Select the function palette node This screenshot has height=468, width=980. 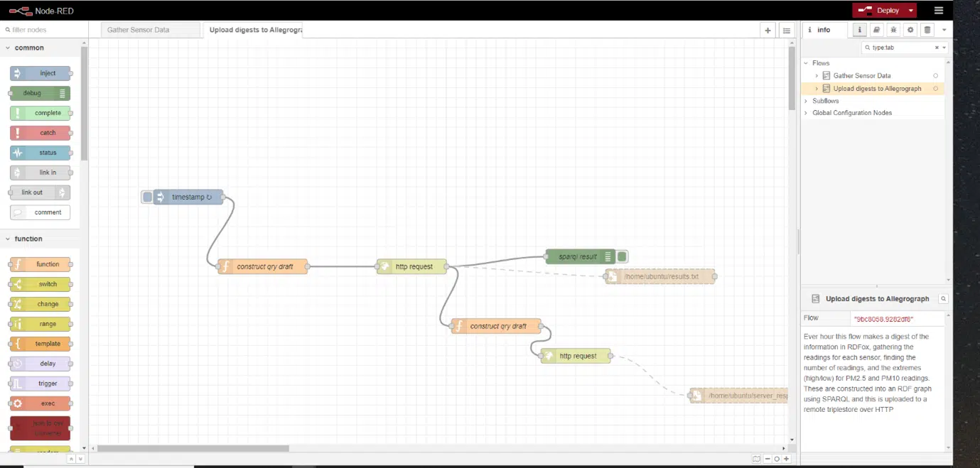[x=41, y=264]
